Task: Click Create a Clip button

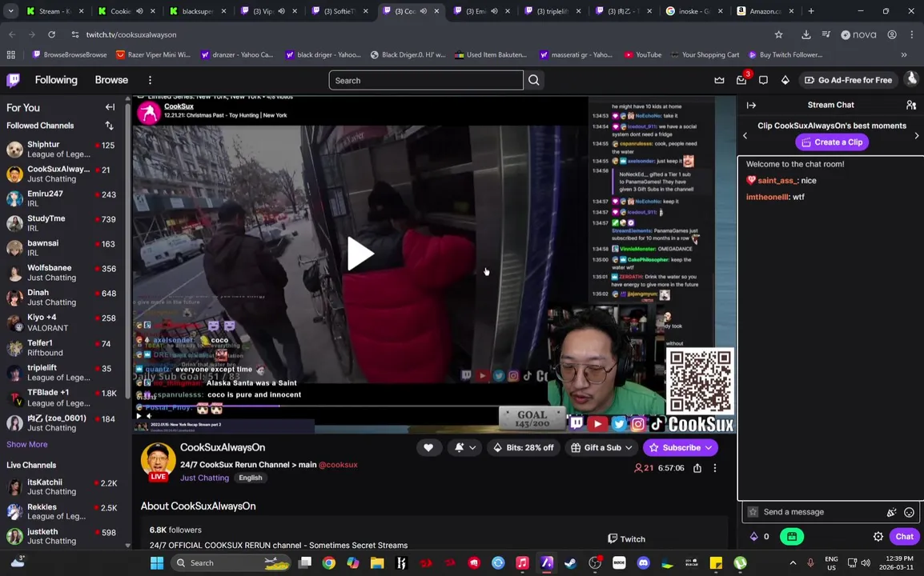Action: point(832,142)
